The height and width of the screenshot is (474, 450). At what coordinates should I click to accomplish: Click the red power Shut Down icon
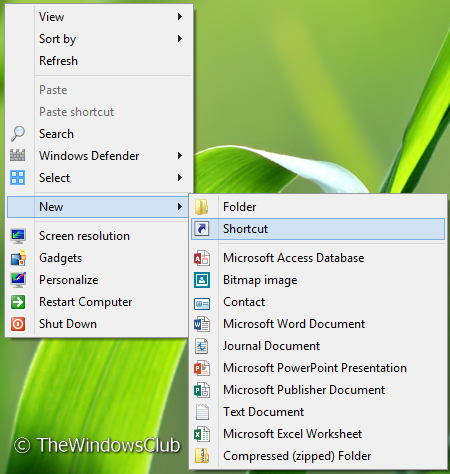(x=18, y=324)
